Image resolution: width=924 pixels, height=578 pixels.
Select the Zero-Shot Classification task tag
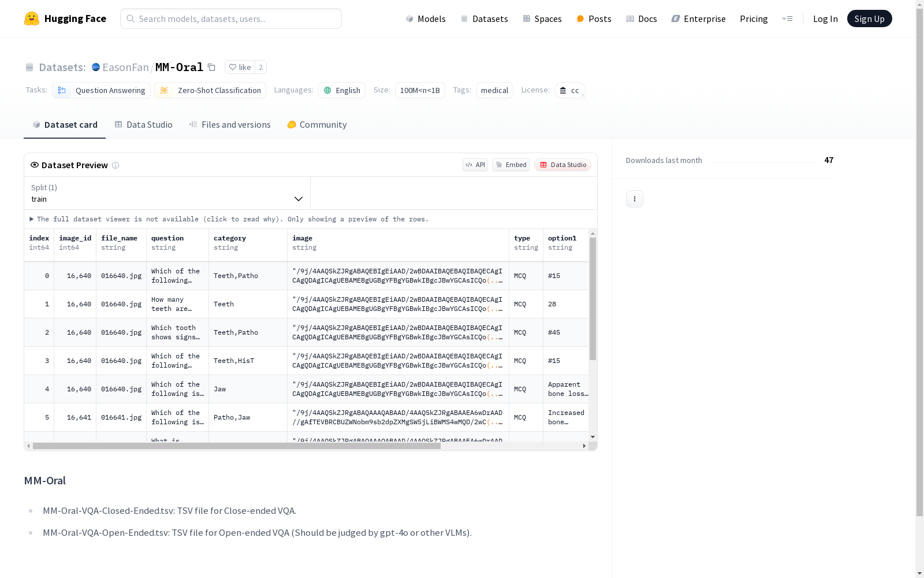210,90
